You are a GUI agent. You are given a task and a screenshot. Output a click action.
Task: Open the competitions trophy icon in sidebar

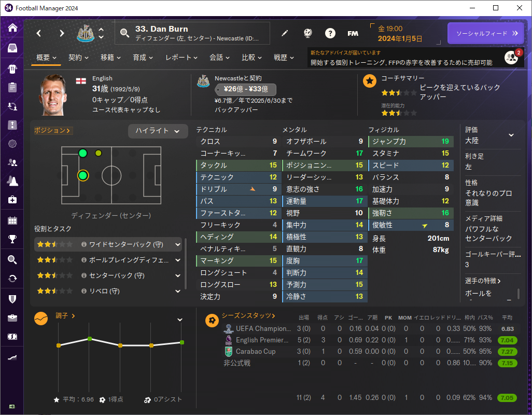pyautogui.click(x=12, y=239)
